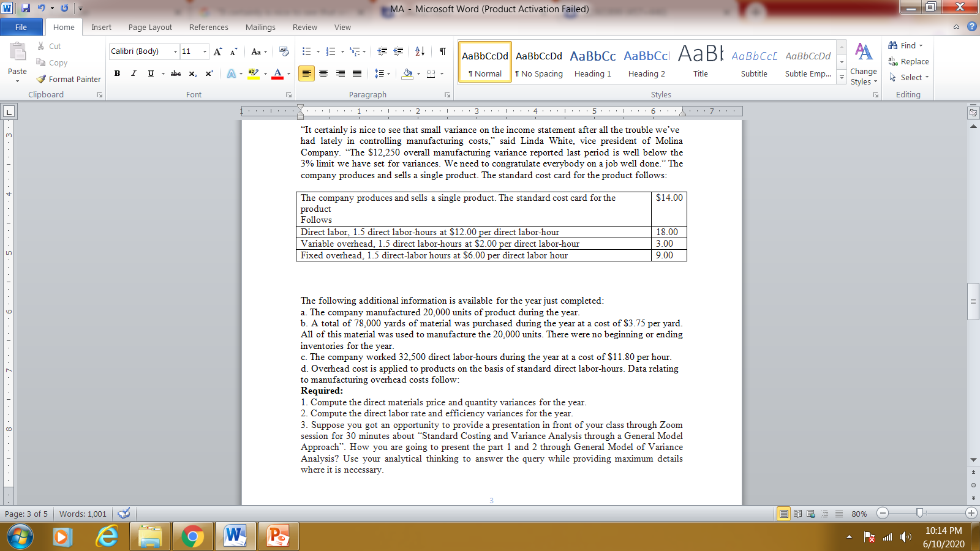Activate the Format Painter tool
This screenshot has width=980, height=551.
point(67,79)
